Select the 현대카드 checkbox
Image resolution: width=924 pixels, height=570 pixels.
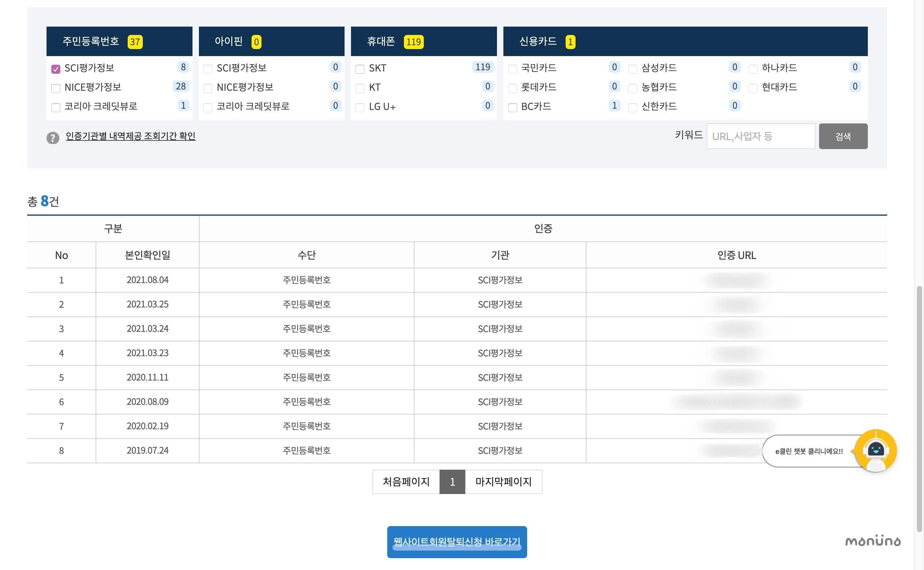pyautogui.click(x=753, y=88)
